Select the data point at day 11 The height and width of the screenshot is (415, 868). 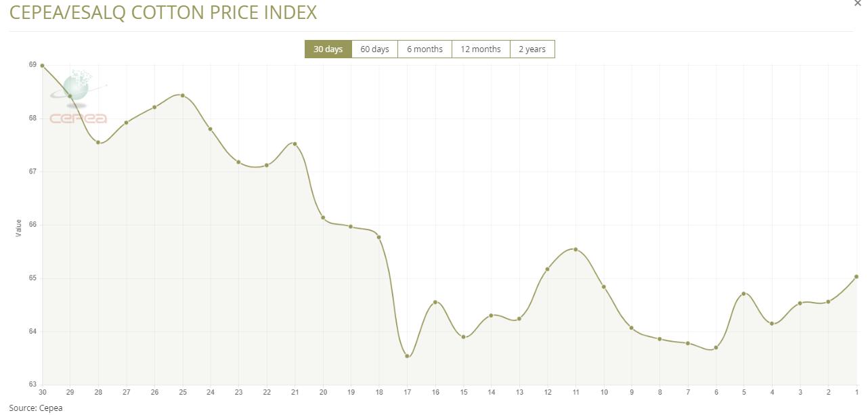tap(576, 249)
